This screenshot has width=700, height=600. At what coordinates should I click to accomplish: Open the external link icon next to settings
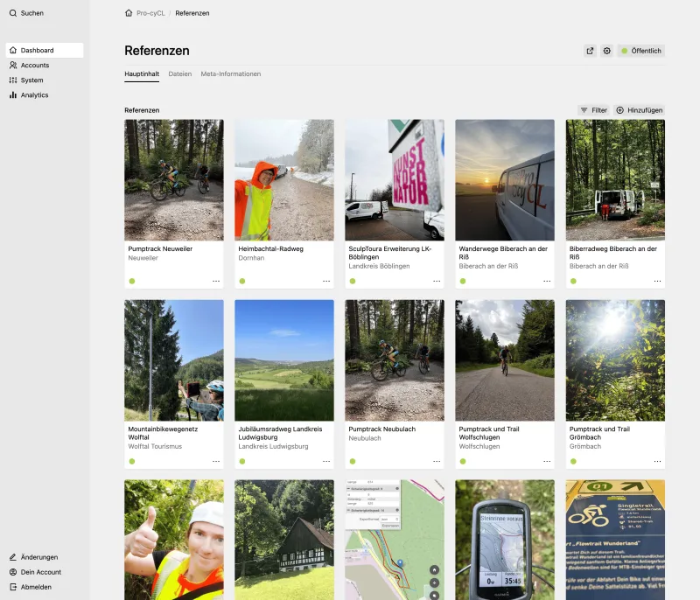click(590, 51)
